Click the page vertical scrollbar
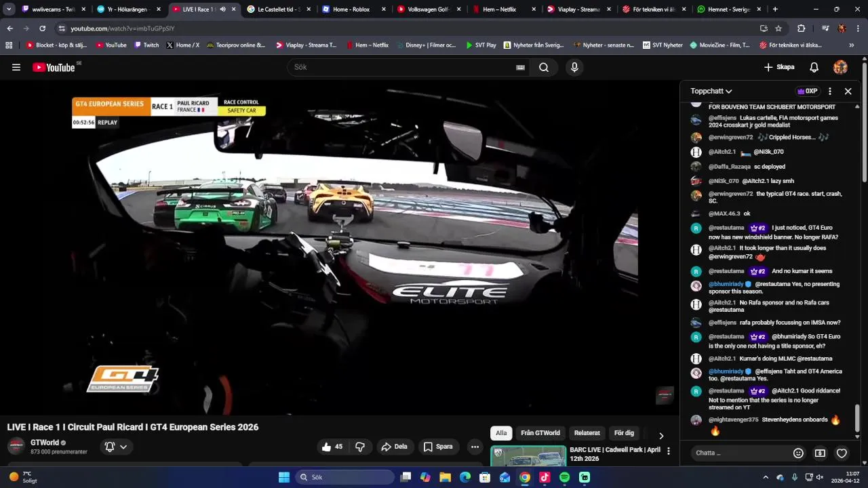The image size is (868, 488). click(865, 122)
